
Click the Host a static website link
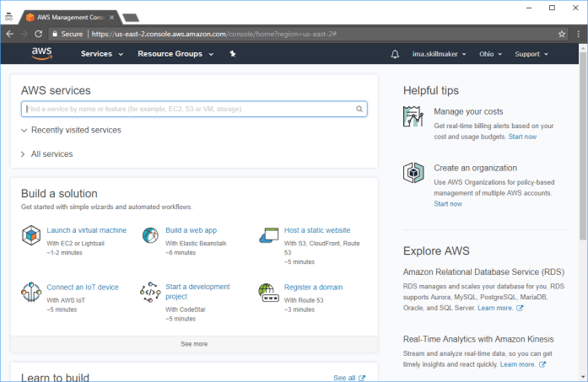[x=317, y=230]
